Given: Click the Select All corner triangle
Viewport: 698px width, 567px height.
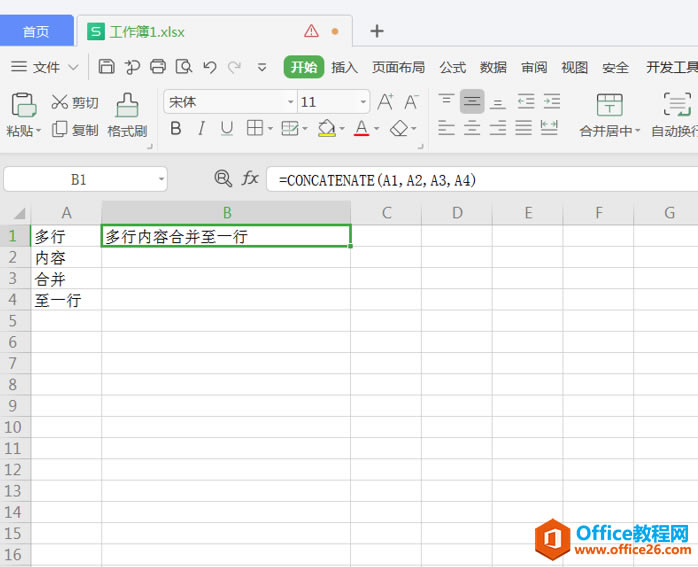Looking at the screenshot, I should 19,214.
